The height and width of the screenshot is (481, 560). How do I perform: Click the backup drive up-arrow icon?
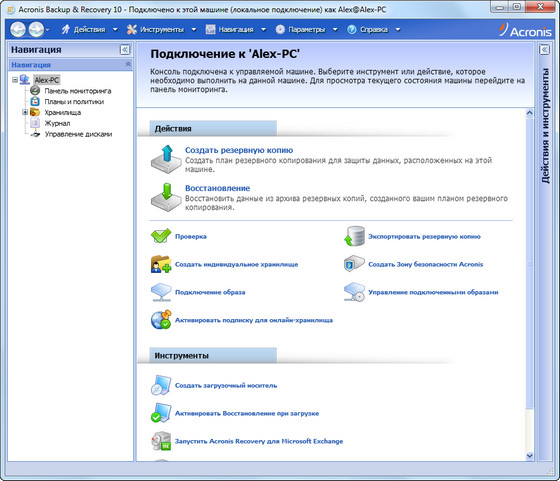pyautogui.click(x=166, y=159)
